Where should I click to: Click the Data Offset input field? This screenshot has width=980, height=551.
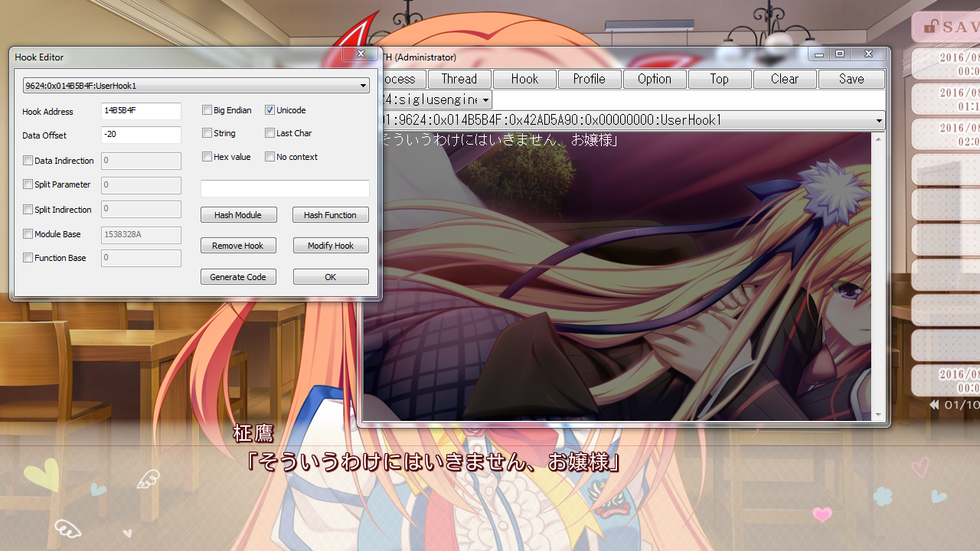141,135
